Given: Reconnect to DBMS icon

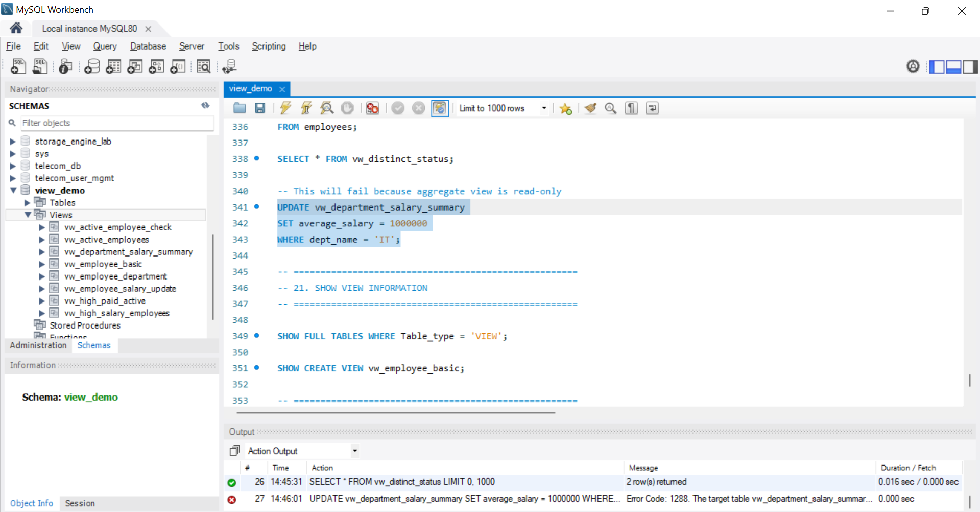Looking at the screenshot, I should tap(229, 66).
